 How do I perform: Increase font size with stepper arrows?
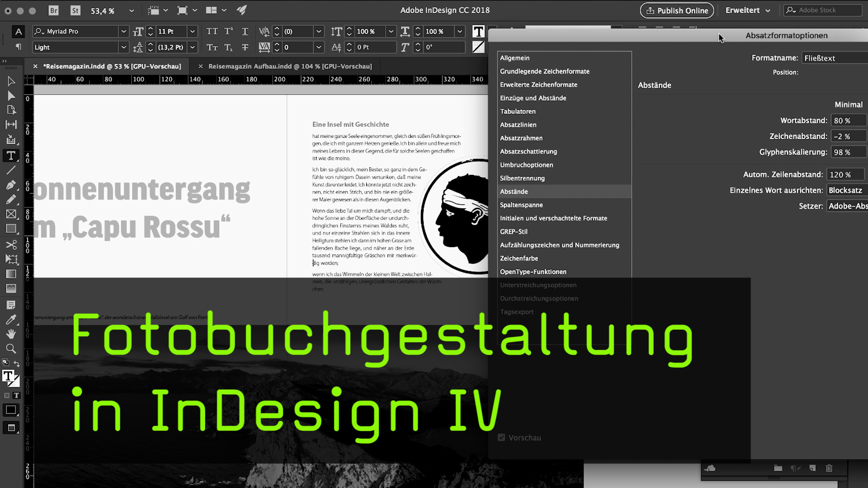point(151,28)
